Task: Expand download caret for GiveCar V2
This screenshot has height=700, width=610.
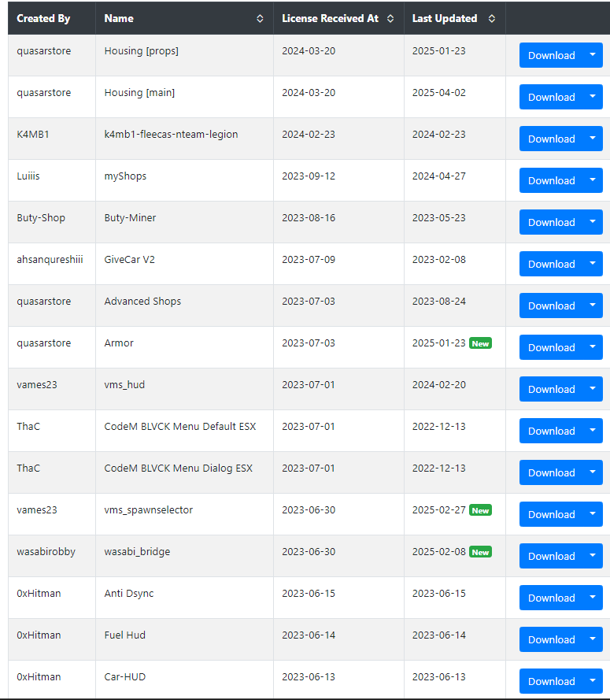Action: coord(593,264)
